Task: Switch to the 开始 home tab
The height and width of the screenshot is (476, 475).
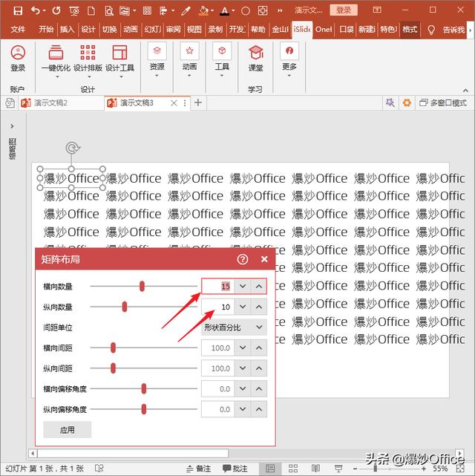Action: tap(46, 30)
